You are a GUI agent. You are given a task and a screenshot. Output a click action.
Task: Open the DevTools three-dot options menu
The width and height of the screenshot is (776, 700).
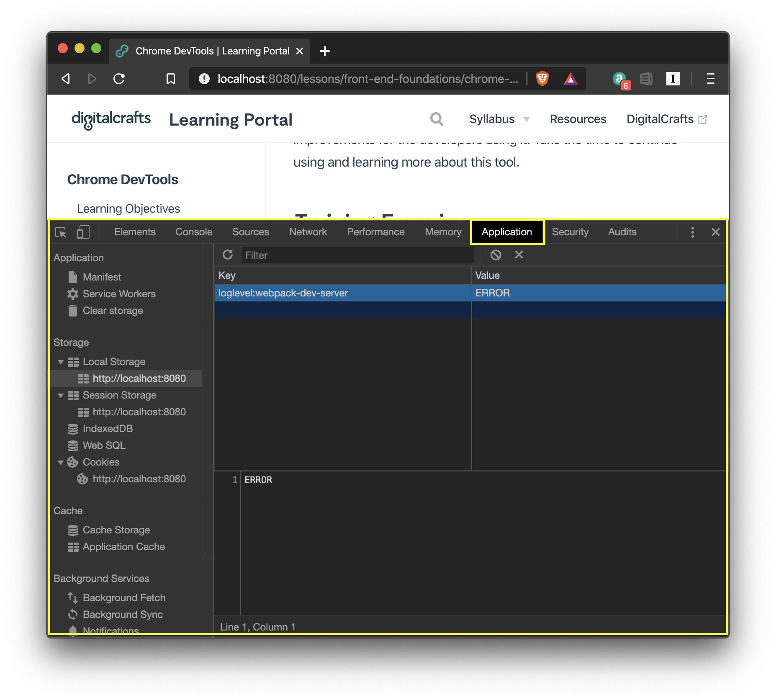click(x=693, y=232)
